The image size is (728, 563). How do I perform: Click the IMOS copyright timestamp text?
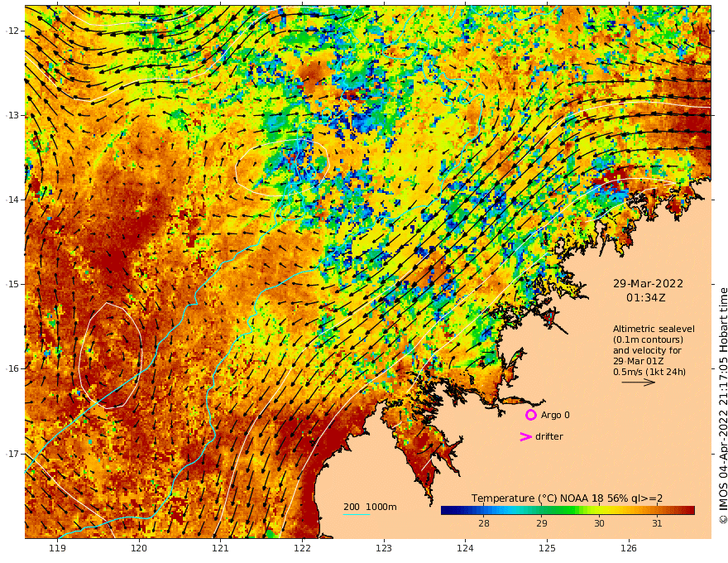[x=723, y=406]
